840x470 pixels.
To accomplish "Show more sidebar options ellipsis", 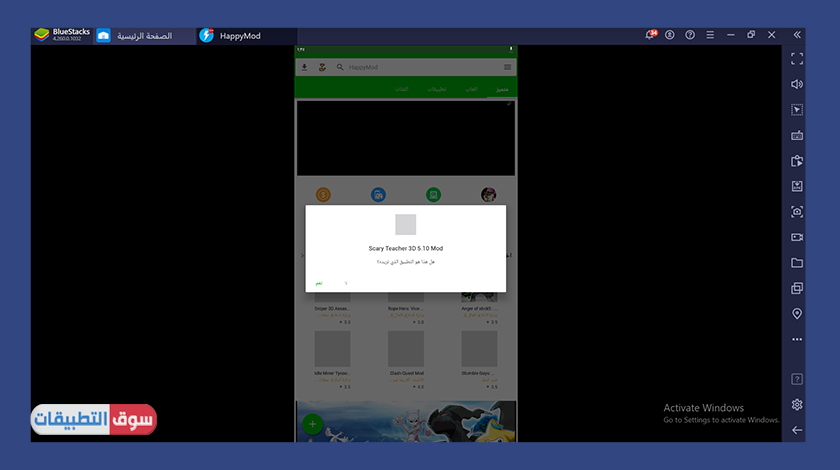I will coord(797,339).
